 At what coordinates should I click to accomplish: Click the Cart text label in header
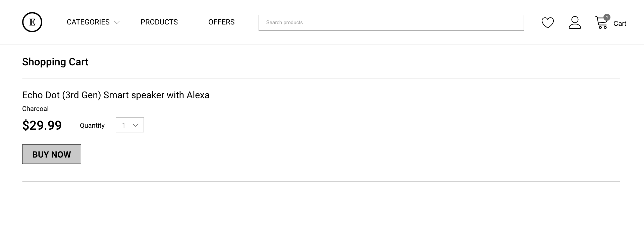620,23
